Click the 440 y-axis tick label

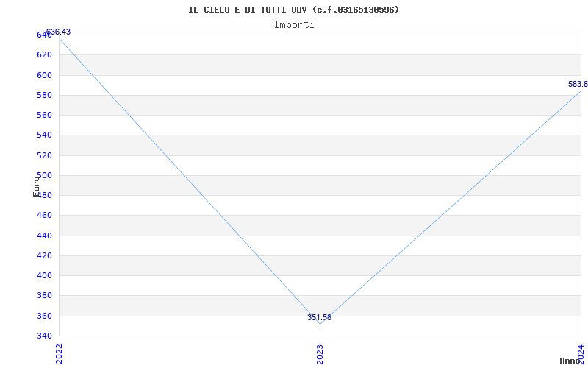tap(44, 236)
